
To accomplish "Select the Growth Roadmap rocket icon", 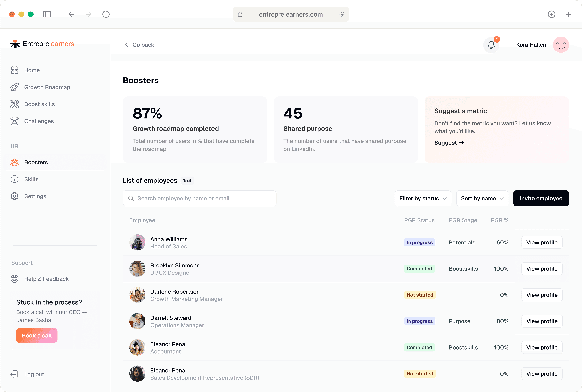I will coord(14,87).
